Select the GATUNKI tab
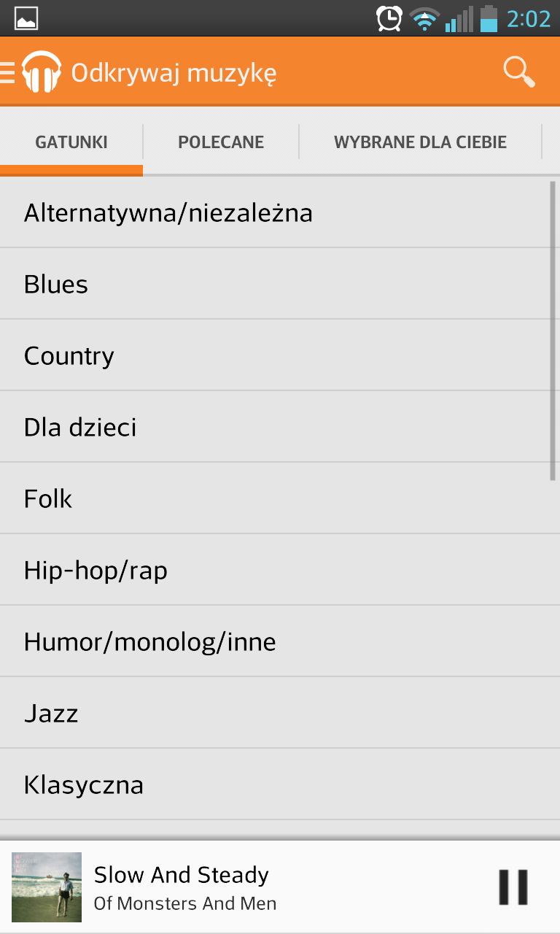 (71, 142)
